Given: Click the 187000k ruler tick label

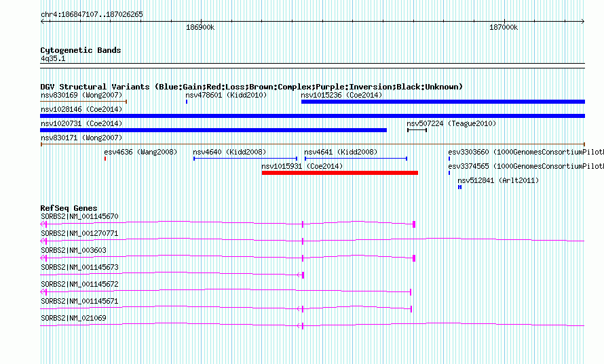Looking at the screenshot, I should click(504, 27).
